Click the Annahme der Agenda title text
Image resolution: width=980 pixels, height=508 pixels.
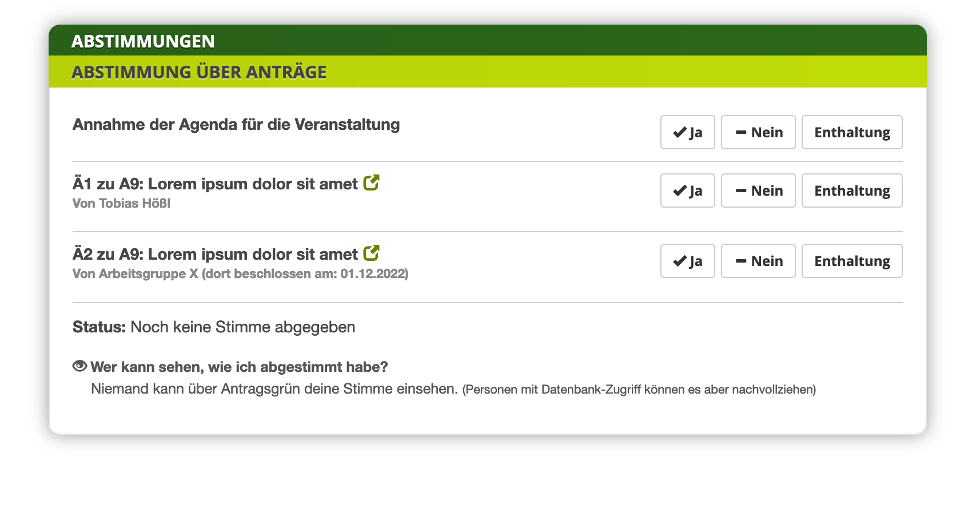pyautogui.click(x=236, y=125)
